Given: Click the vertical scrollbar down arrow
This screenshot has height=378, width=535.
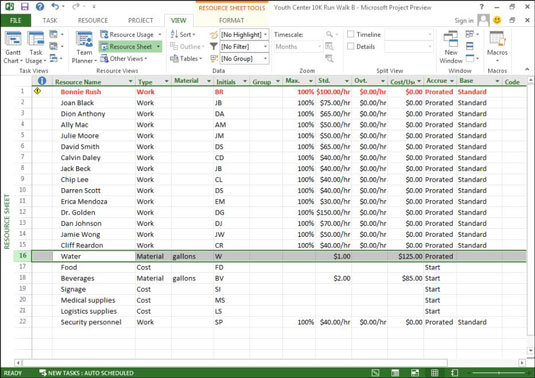Looking at the screenshot, I should 531,350.
